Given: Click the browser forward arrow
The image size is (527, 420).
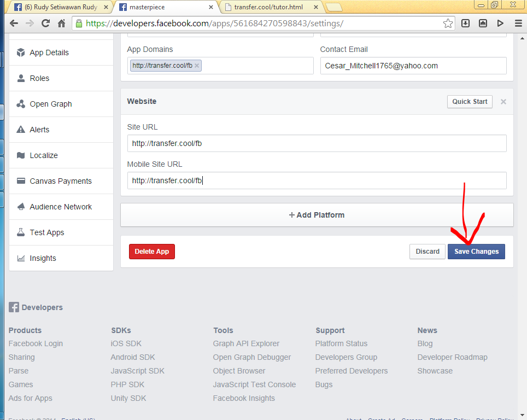Looking at the screenshot, I should click(x=30, y=23).
